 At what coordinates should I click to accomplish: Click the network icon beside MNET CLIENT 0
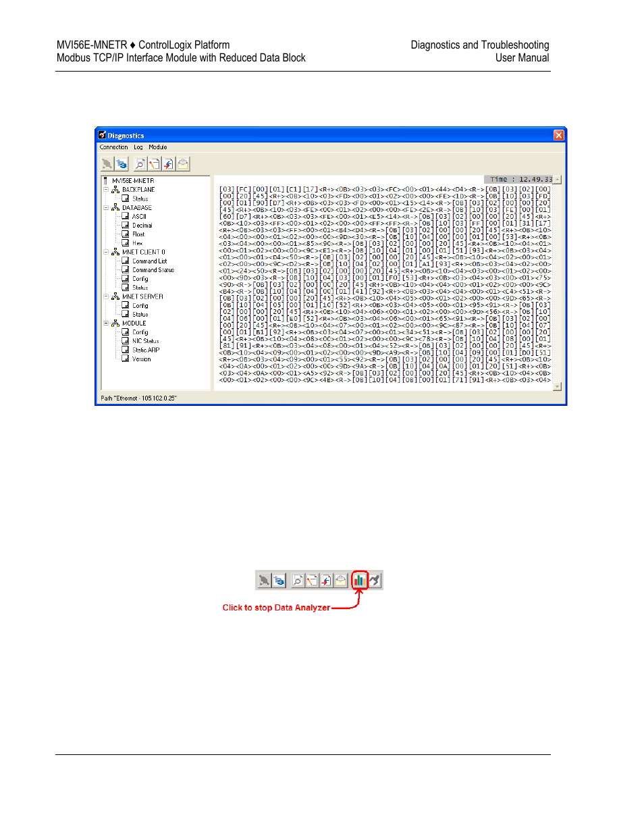point(115,252)
